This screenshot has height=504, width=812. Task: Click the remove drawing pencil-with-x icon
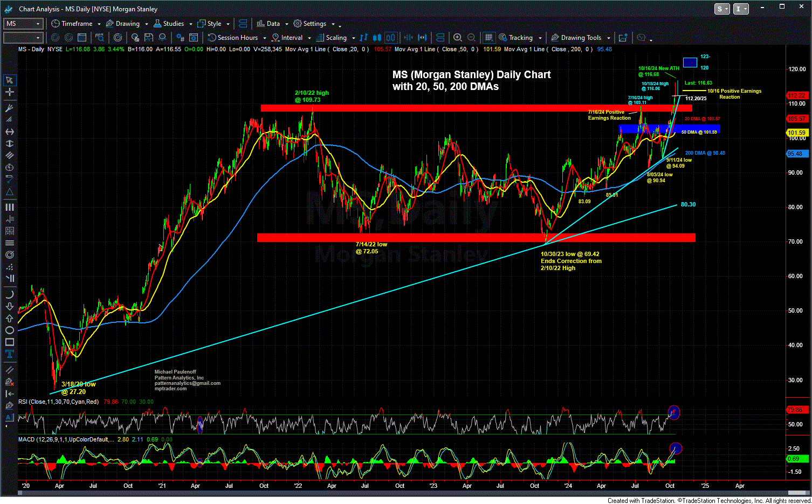click(x=9, y=382)
